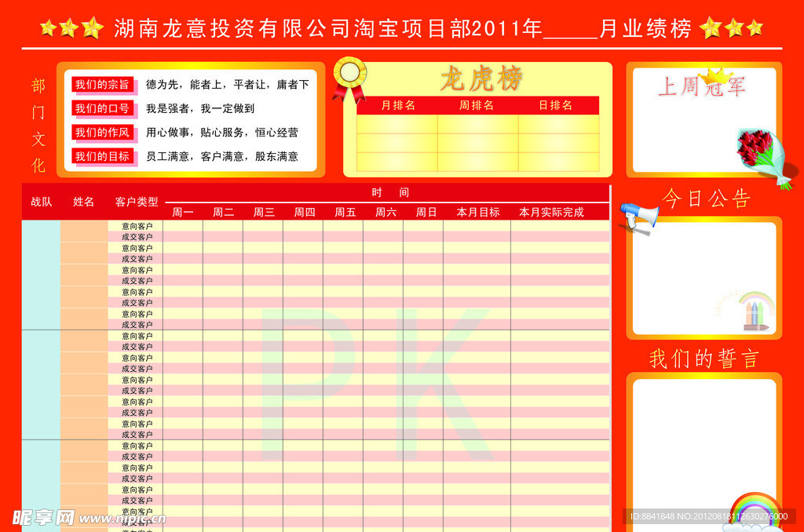
Task: Click the gold crown above 上周冠军
Action: (x=716, y=76)
